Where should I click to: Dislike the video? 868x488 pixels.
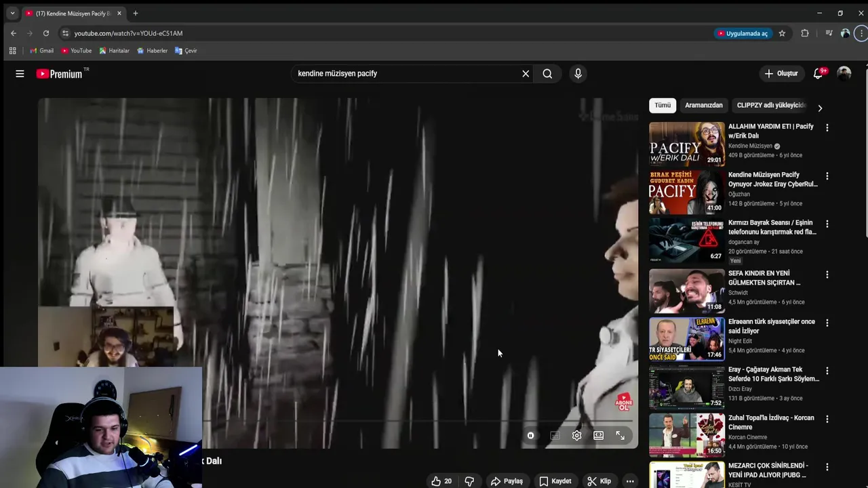pos(469,481)
